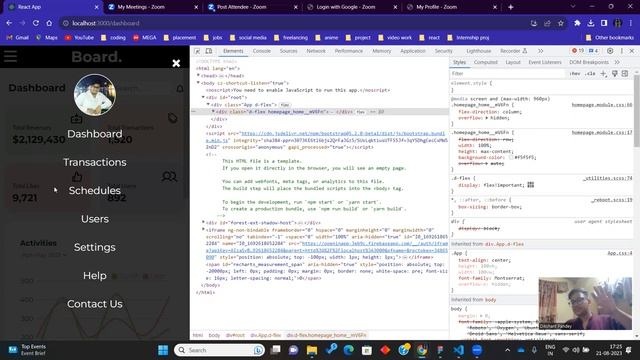Screen dimensions: 640x360
Task: Switch to the Performance tab
Action: point(349,51)
